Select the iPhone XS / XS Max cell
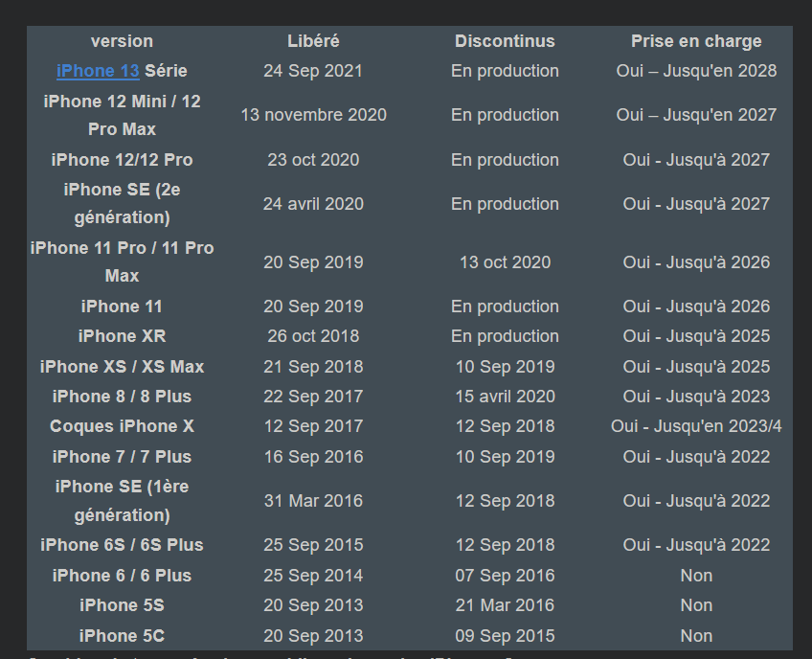The width and height of the screenshot is (812, 659). click(x=122, y=367)
